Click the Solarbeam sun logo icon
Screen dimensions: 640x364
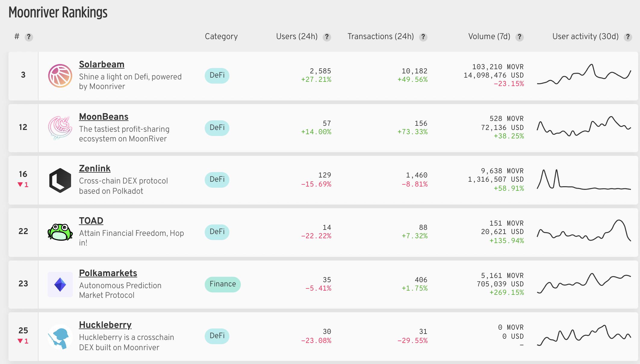click(x=60, y=76)
